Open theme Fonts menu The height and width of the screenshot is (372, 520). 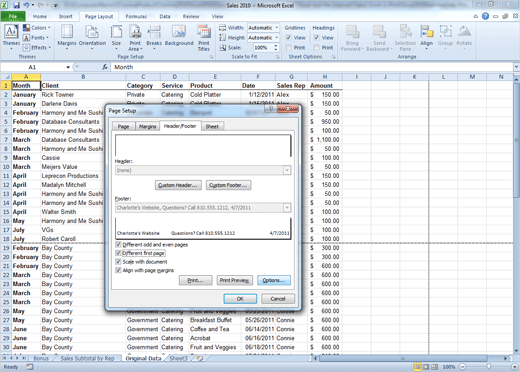(x=36, y=38)
